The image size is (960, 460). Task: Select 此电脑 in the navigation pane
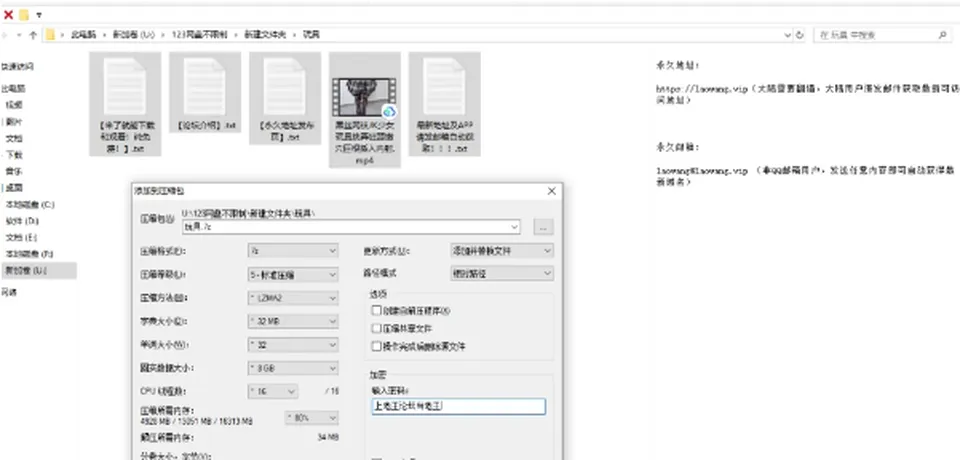point(13,89)
